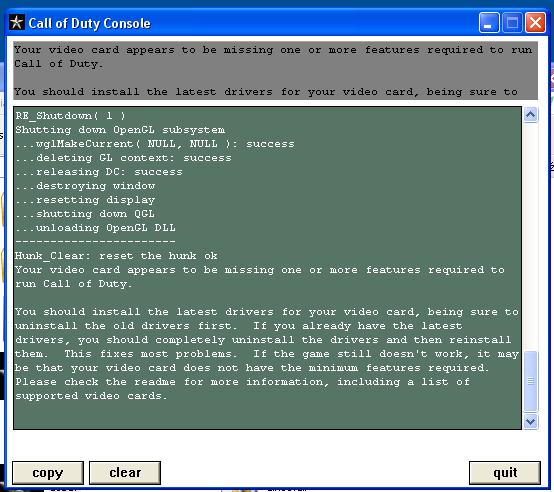Click the console scrollbar thumb
The width and height of the screenshot is (554, 492).
[x=530, y=381]
